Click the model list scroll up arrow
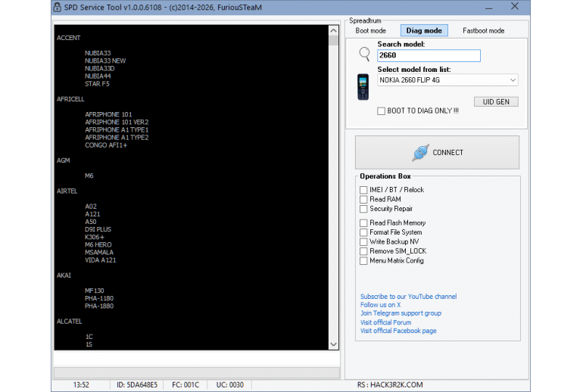 pos(334,31)
